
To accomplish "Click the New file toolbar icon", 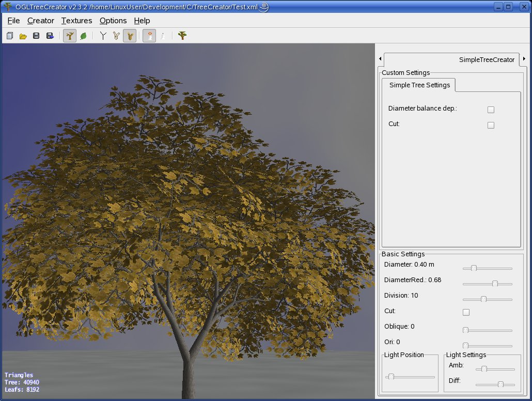I will 9,36.
